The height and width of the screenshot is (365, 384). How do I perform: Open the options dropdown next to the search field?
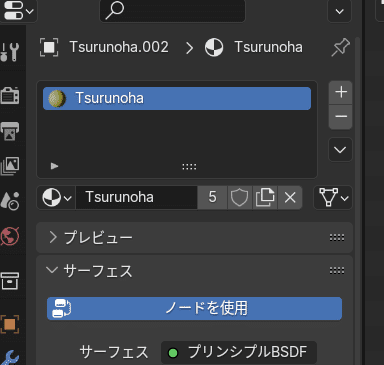pyautogui.click(x=339, y=11)
